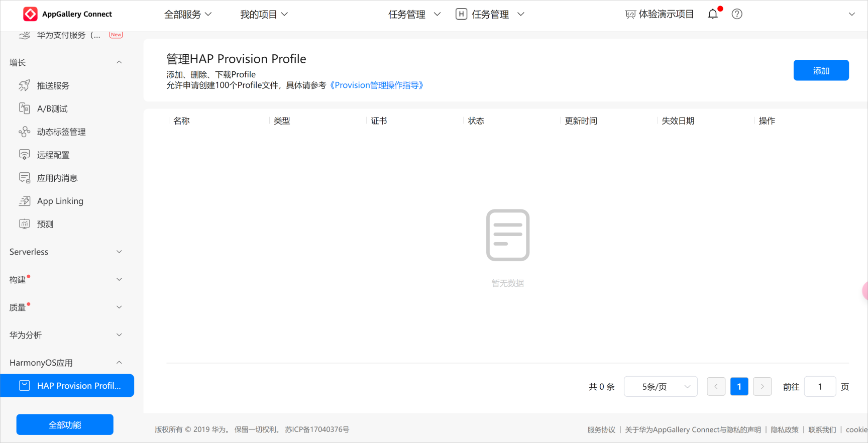Open the 全部服务 dropdown
868x443 pixels.
tap(188, 15)
